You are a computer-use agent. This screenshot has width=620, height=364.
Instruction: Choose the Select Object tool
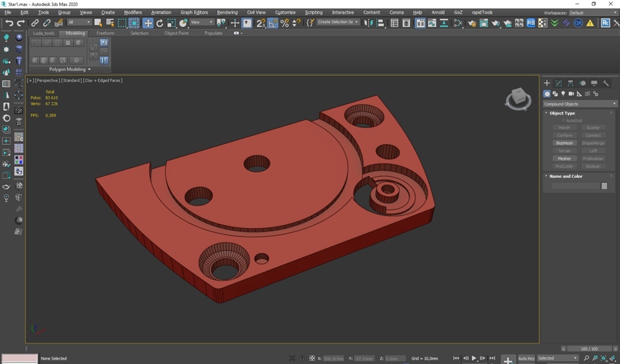pos(98,23)
